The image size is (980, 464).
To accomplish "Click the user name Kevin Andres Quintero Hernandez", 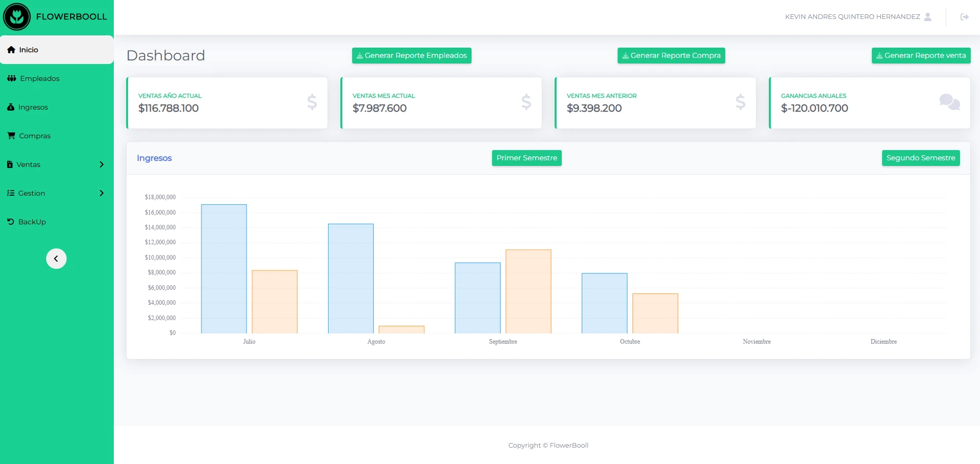I will [852, 17].
